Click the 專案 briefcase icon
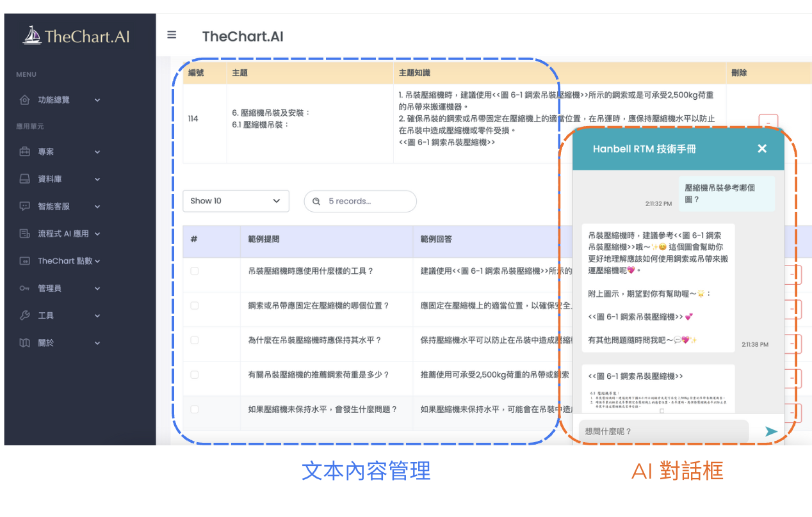Image resolution: width=812 pixels, height=517 pixels. (25, 152)
